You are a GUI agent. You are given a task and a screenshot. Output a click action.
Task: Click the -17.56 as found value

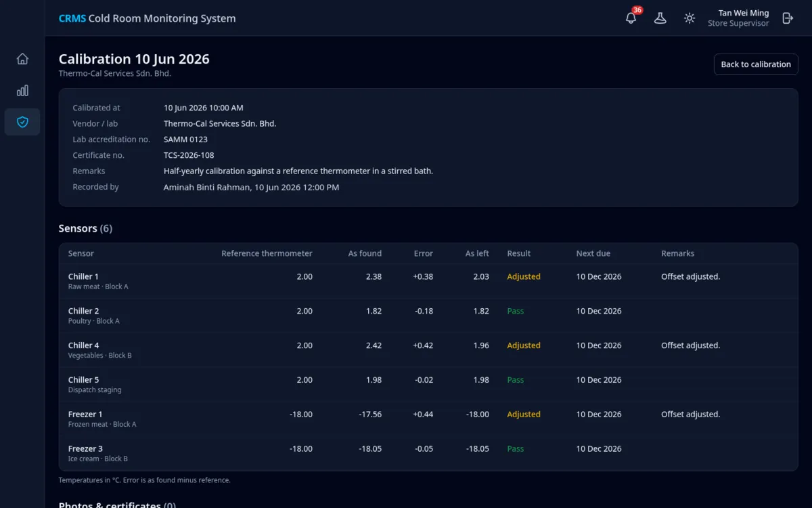click(370, 414)
